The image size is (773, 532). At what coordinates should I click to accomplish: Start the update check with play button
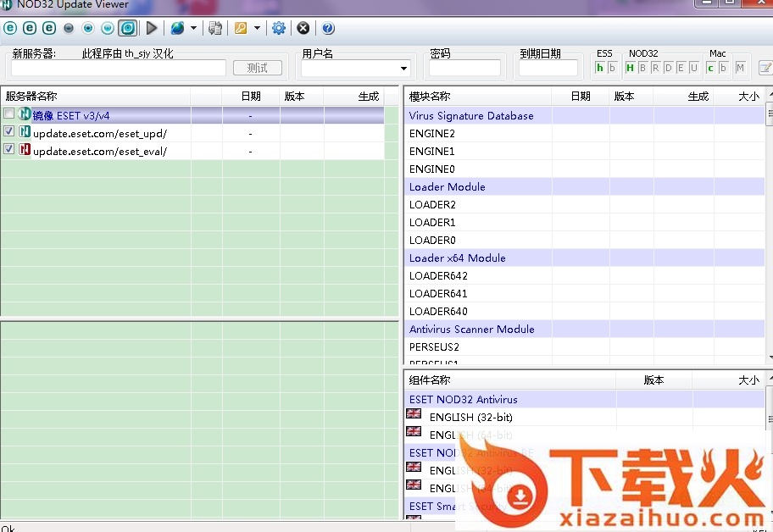152,28
